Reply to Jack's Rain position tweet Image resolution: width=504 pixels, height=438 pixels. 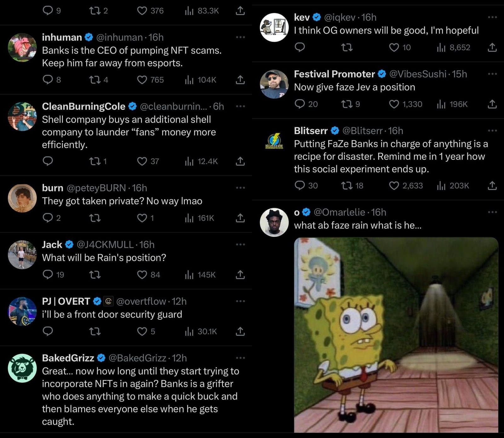(x=48, y=275)
